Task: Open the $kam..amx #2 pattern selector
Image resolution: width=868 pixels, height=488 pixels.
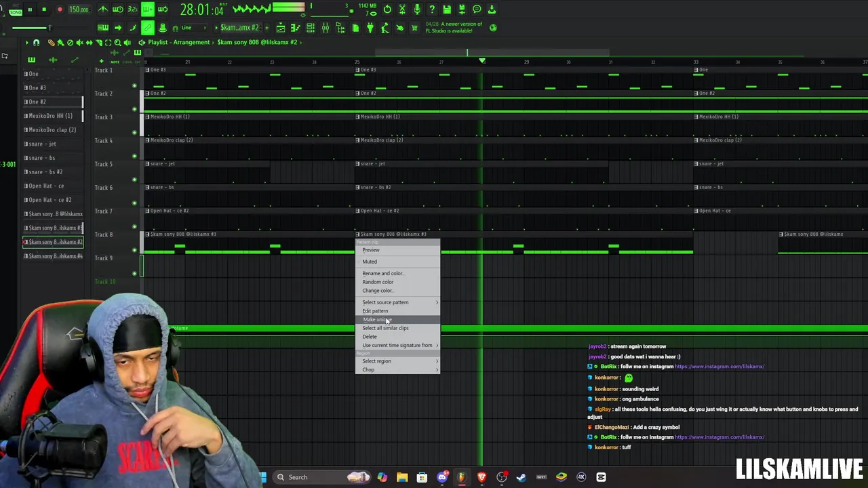Action: pyautogui.click(x=239, y=28)
